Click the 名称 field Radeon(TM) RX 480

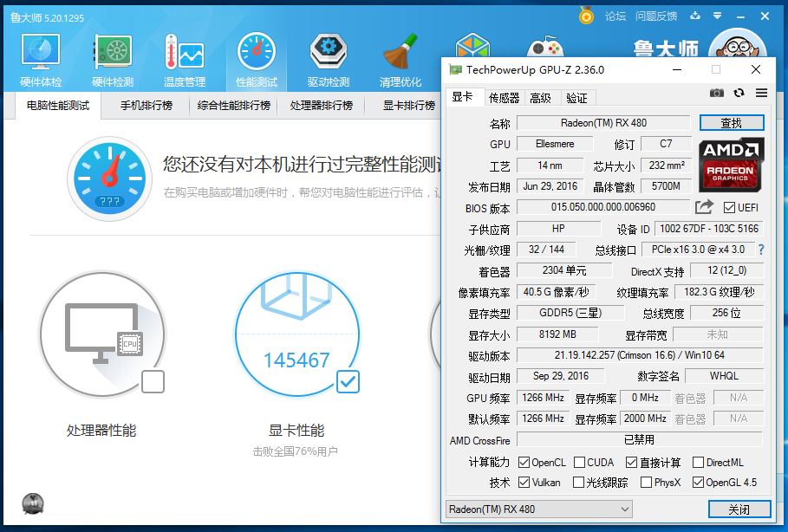coord(604,123)
